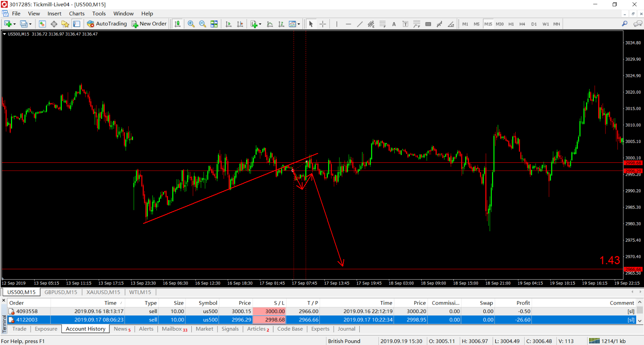The width and height of the screenshot is (644, 345).
Task: Switch chart timeframe to H1
Action: pyautogui.click(x=511, y=24)
